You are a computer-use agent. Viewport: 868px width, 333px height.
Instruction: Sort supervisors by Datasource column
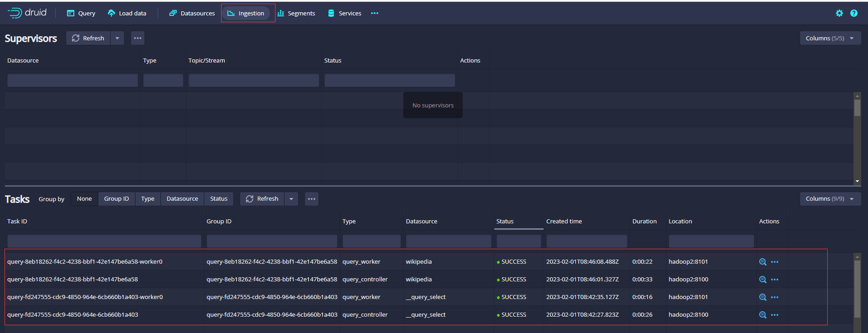point(23,60)
